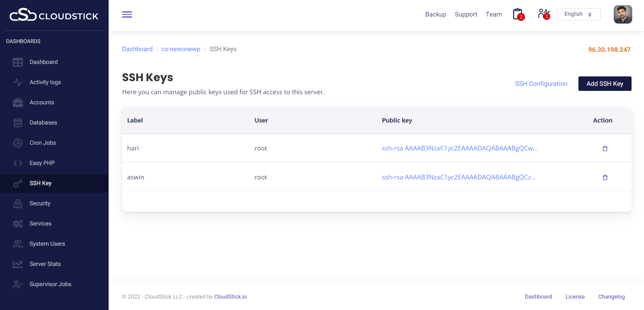Open the Backup top menu item
Viewport: 644px width, 310px height.
(435, 14)
